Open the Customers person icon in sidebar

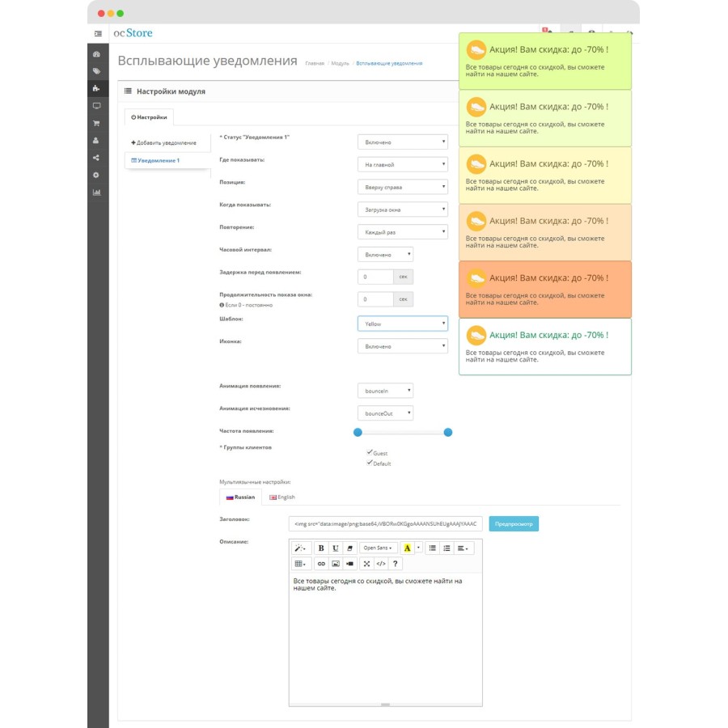pyautogui.click(x=96, y=141)
